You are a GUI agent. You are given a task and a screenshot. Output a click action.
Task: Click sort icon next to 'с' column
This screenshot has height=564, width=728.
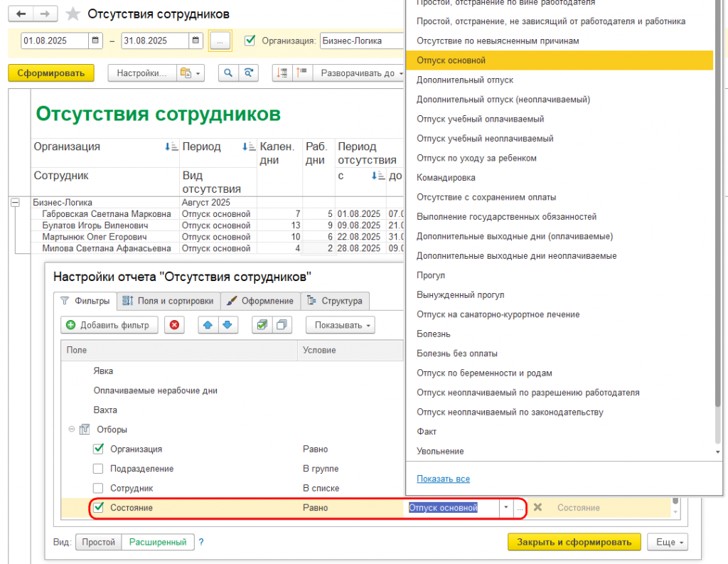point(378,176)
